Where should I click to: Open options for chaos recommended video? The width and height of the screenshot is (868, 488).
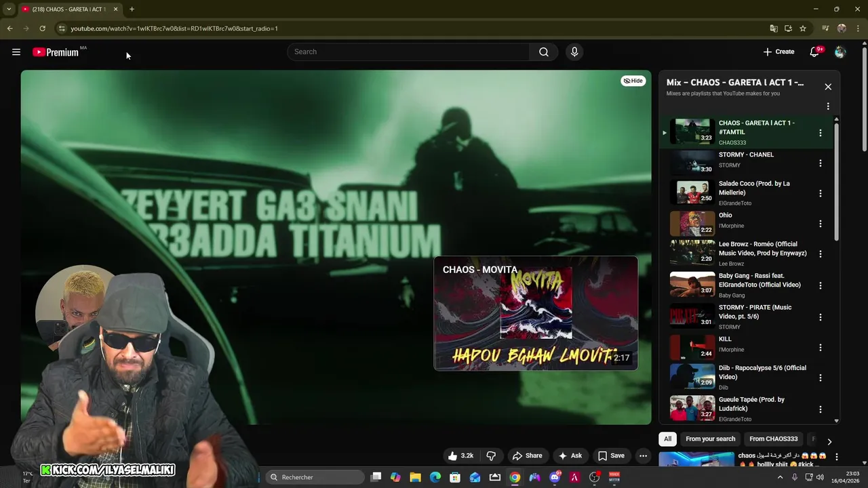tap(836, 457)
